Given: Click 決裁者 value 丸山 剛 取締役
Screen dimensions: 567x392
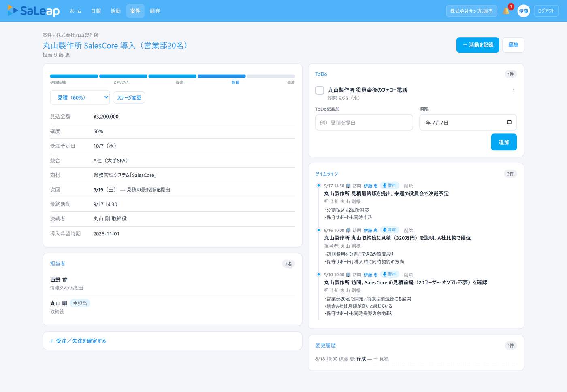Looking at the screenshot, I should [110, 219].
